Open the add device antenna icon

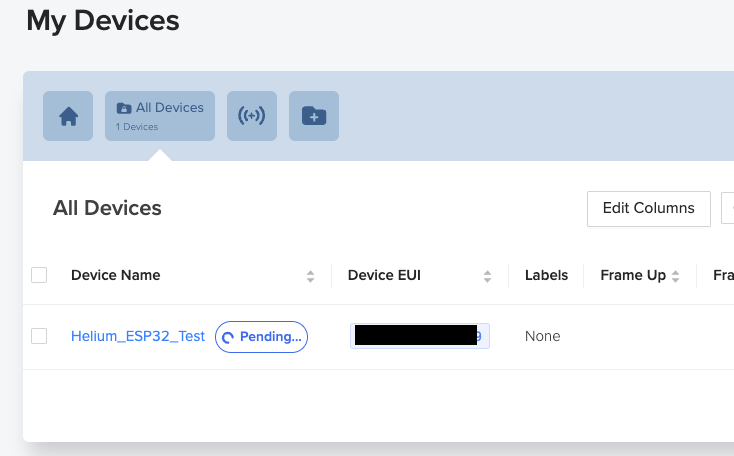252,116
